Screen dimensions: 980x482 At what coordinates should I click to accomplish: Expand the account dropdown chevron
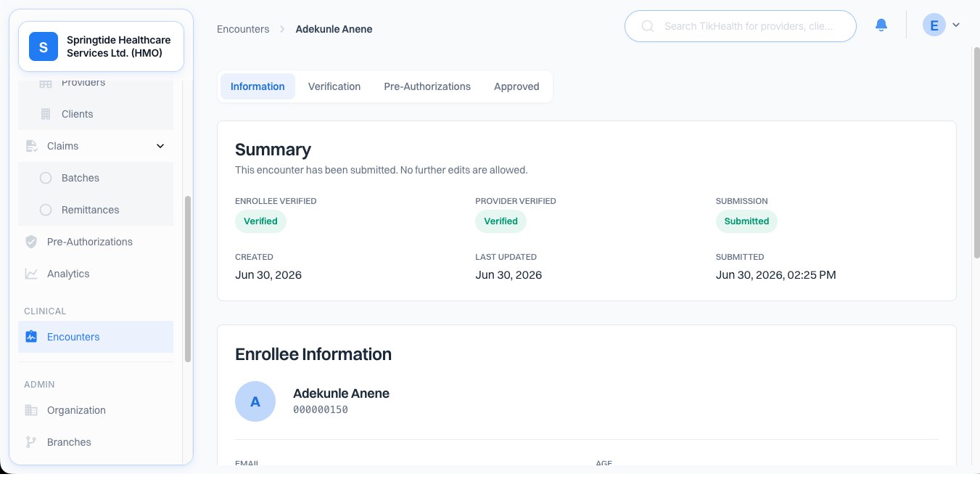pyautogui.click(x=956, y=25)
